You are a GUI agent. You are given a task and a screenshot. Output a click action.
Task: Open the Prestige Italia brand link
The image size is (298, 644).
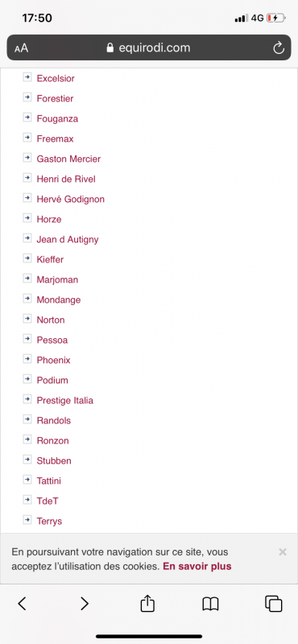coord(65,400)
